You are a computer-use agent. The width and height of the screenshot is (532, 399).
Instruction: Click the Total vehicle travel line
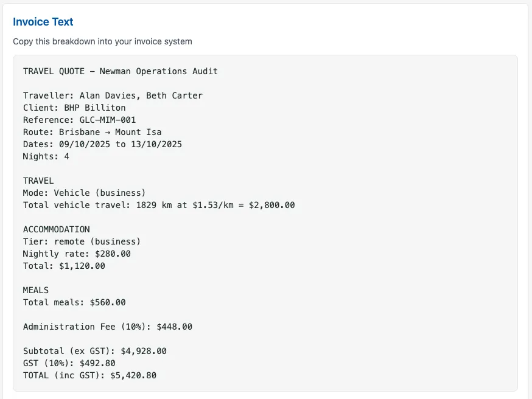coord(159,205)
